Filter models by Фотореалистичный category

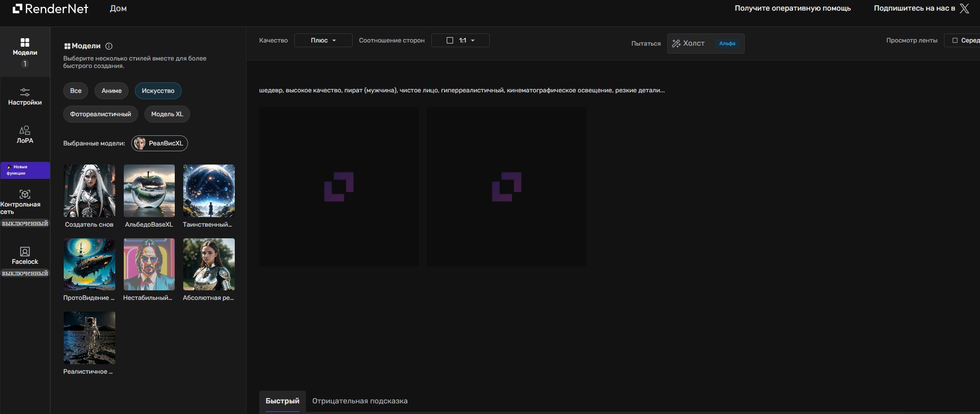point(100,114)
